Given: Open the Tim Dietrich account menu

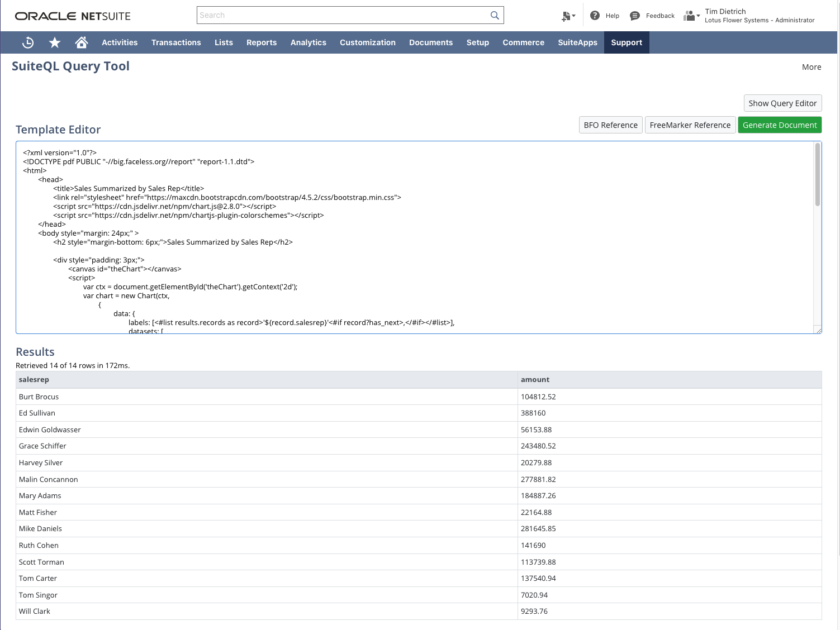Looking at the screenshot, I should coord(760,16).
